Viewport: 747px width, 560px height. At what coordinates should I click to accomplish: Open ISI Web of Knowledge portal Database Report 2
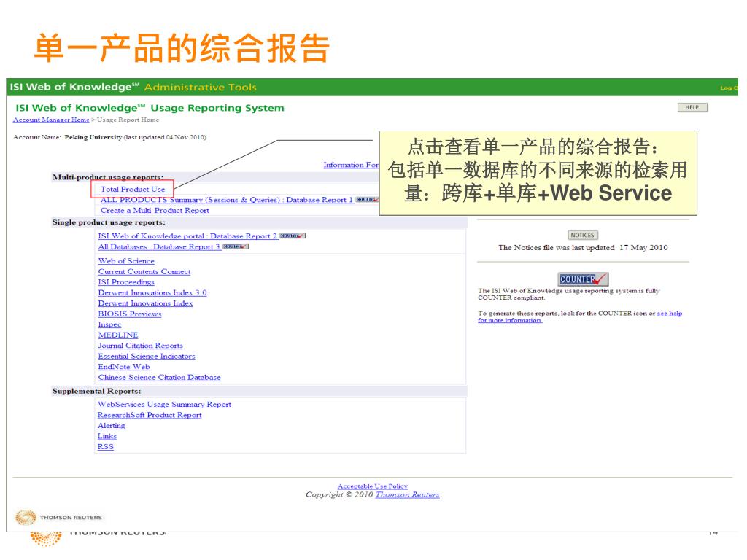187,236
